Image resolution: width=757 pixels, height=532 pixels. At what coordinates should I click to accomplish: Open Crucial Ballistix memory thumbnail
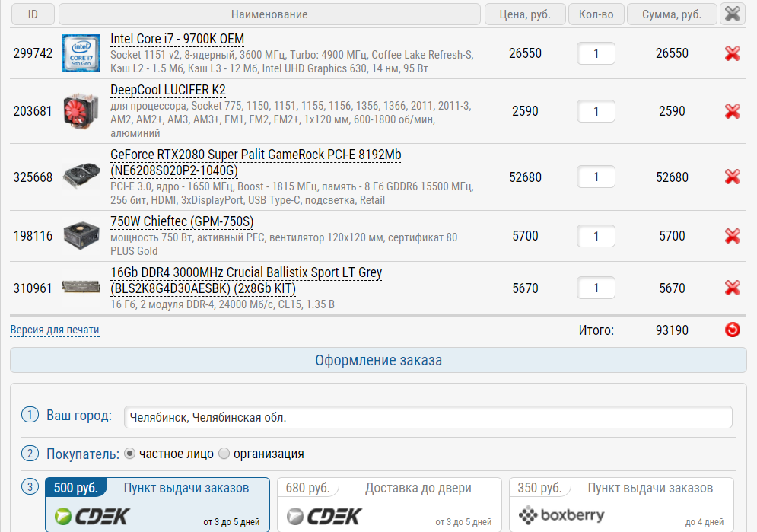(x=81, y=288)
